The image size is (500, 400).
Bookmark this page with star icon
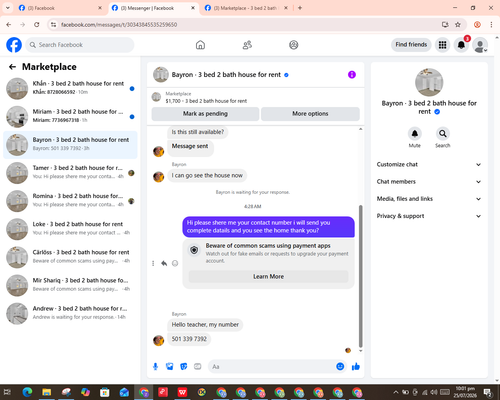coord(458,25)
